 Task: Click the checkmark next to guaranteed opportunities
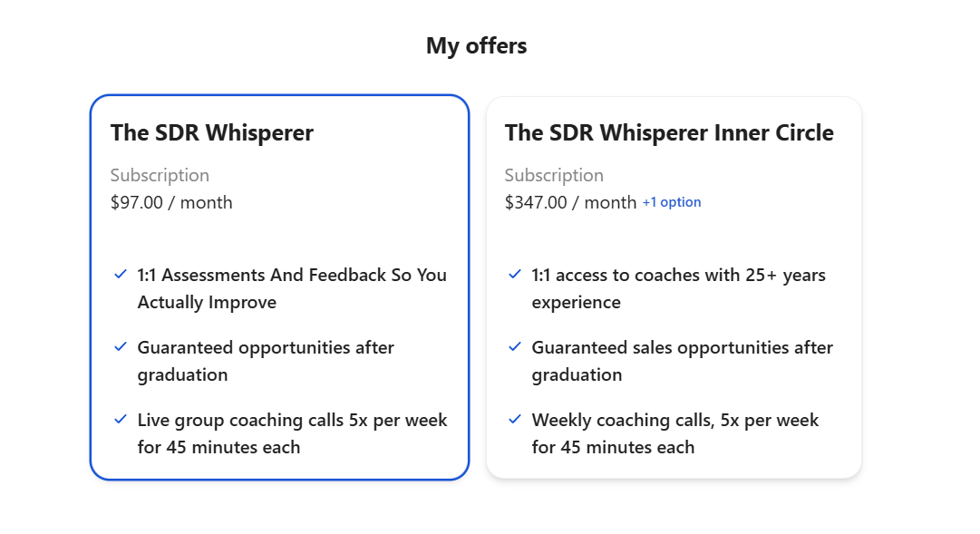click(x=119, y=346)
